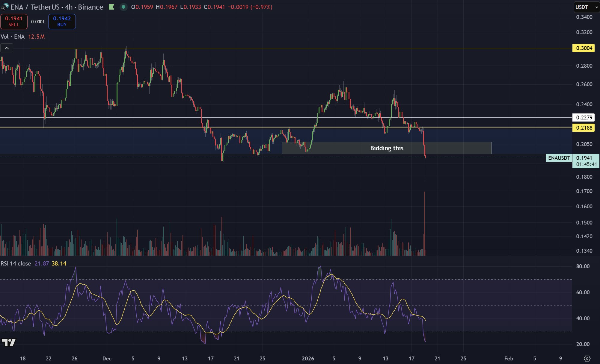Viewport: 600px width, 364px height.
Task: Click the 0.3004 yellow price label
Action: click(x=584, y=48)
